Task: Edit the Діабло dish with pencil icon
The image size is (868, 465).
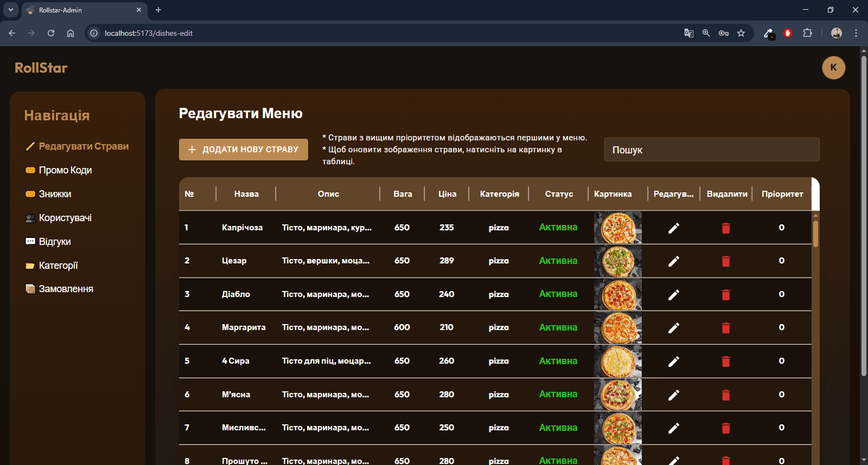Action: pyautogui.click(x=674, y=295)
